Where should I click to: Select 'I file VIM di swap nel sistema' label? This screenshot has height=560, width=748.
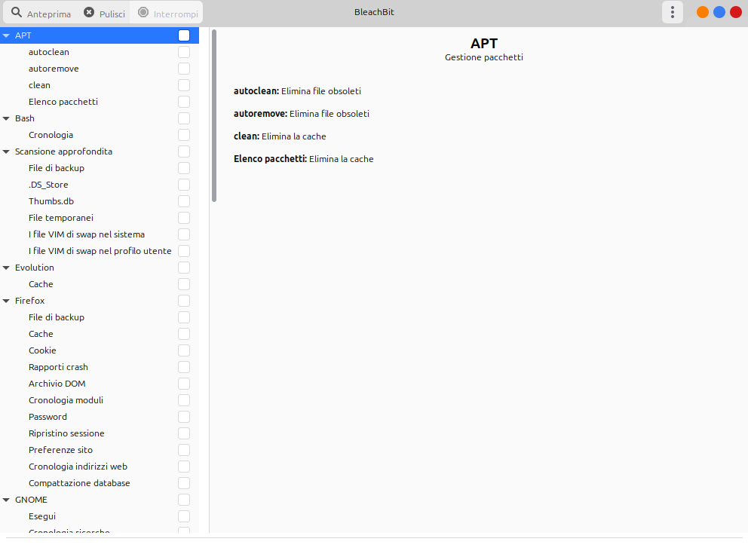click(x=87, y=234)
